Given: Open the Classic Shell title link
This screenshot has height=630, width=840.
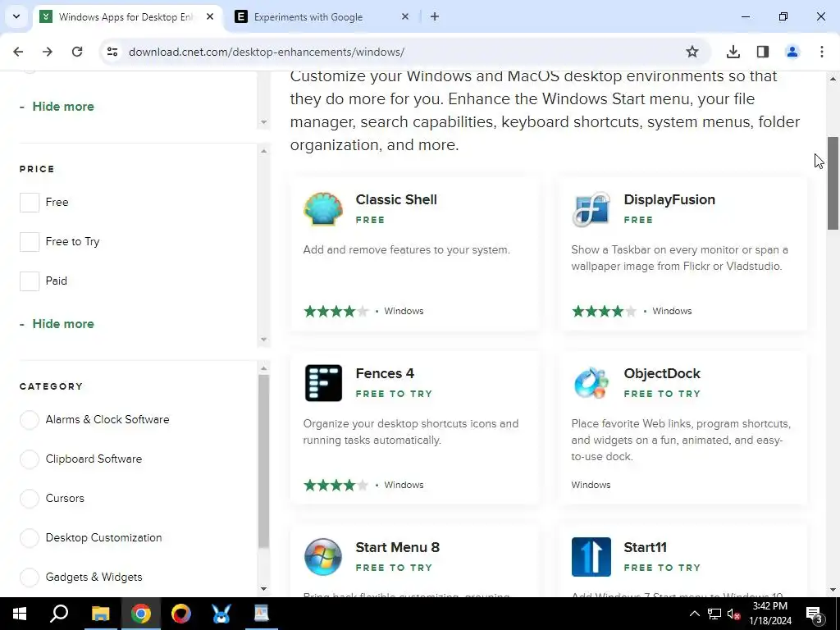Looking at the screenshot, I should [x=396, y=199].
